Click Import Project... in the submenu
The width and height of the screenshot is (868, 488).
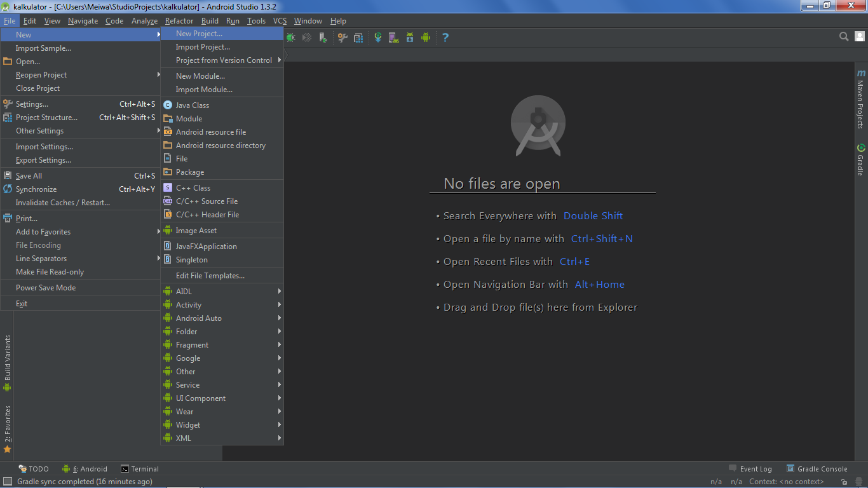(222, 47)
